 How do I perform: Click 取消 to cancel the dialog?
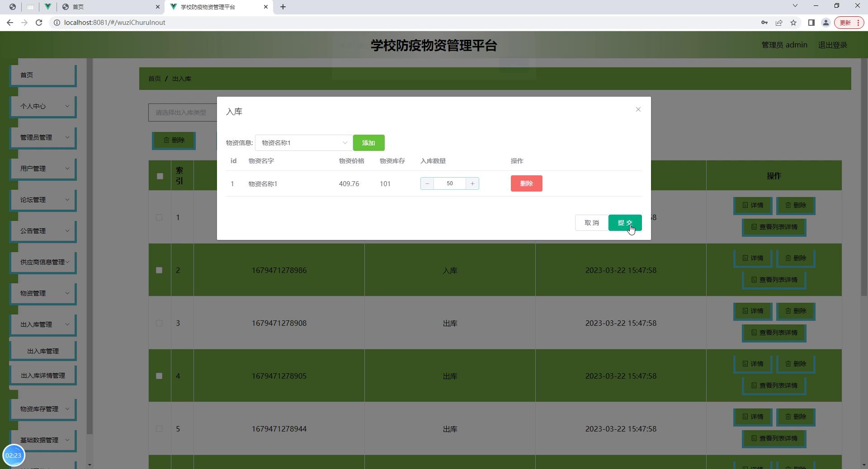coord(591,223)
